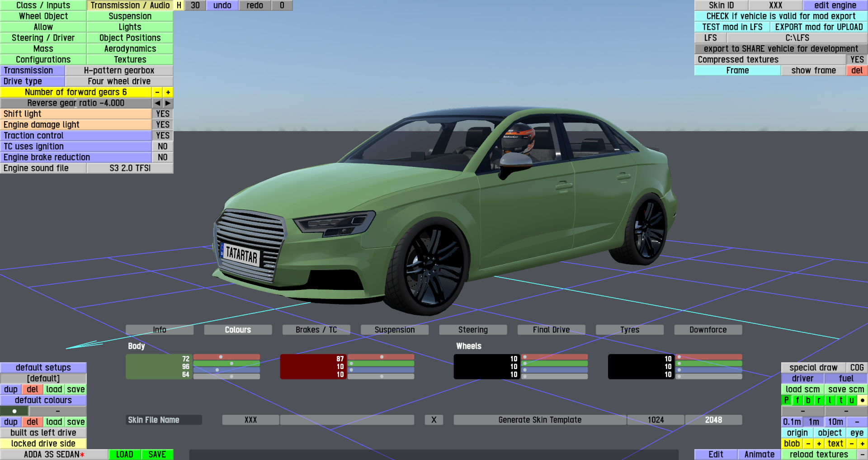Screen dimensions: 868x460
Task: Click the green SAVE button next to LOAD
Action: pos(157,455)
